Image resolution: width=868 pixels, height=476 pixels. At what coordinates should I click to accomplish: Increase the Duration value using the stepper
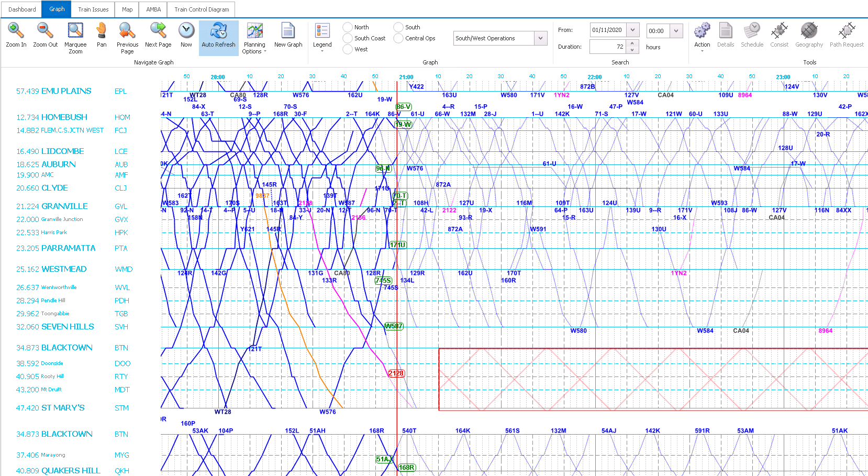pos(632,43)
